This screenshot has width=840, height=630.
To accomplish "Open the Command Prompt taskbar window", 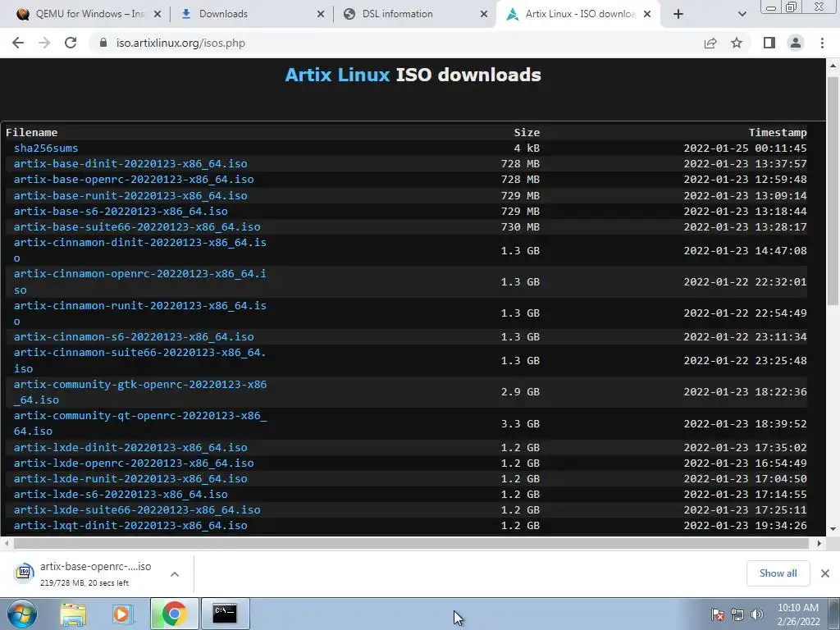I will [225, 614].
